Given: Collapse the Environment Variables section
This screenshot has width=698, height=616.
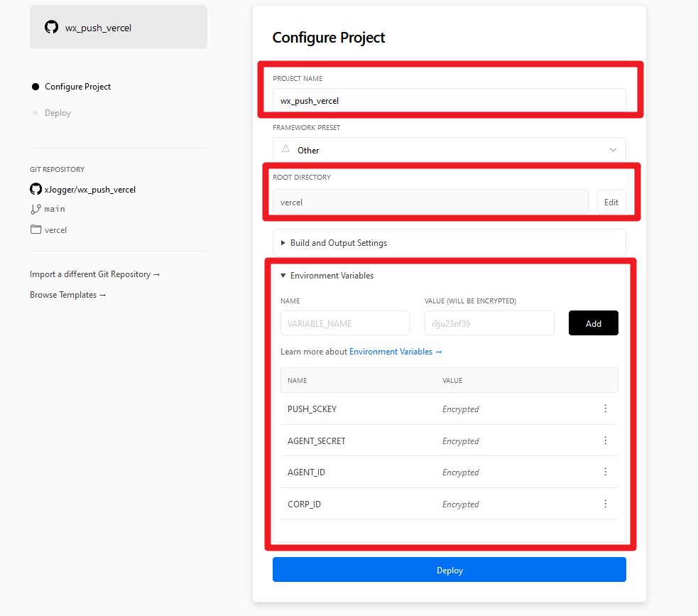Looking at the screenshot, I should [327, 276].
